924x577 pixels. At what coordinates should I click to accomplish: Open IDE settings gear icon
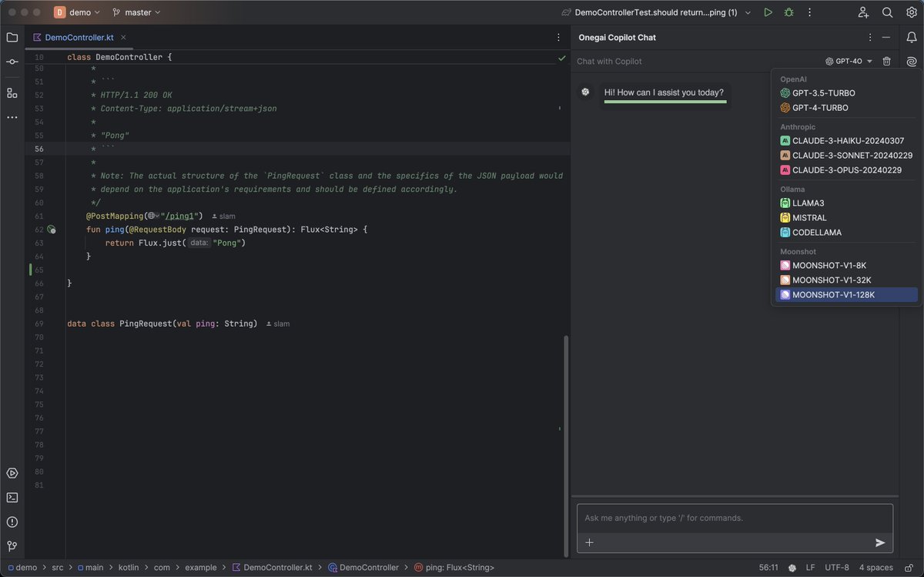[910, 12]
